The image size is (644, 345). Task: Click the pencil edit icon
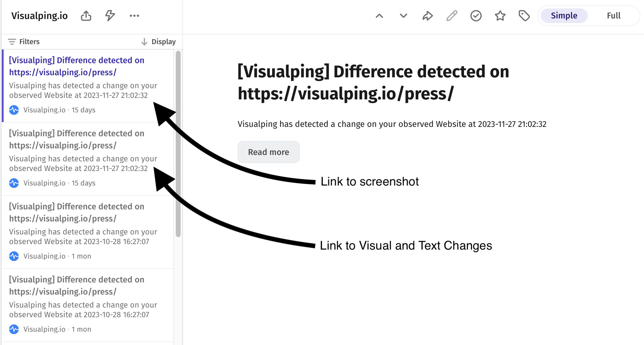[x=452, y=16]
